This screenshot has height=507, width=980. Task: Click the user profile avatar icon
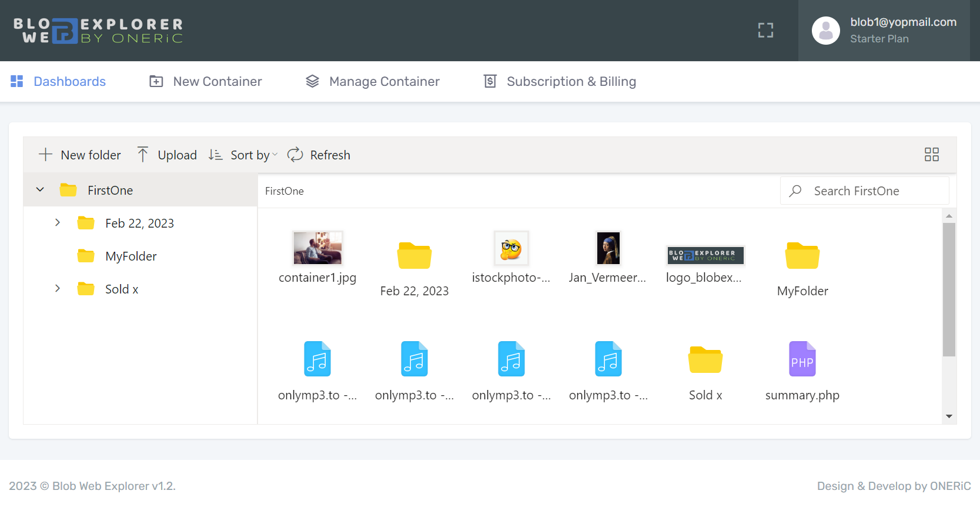[x=825, y=31]
